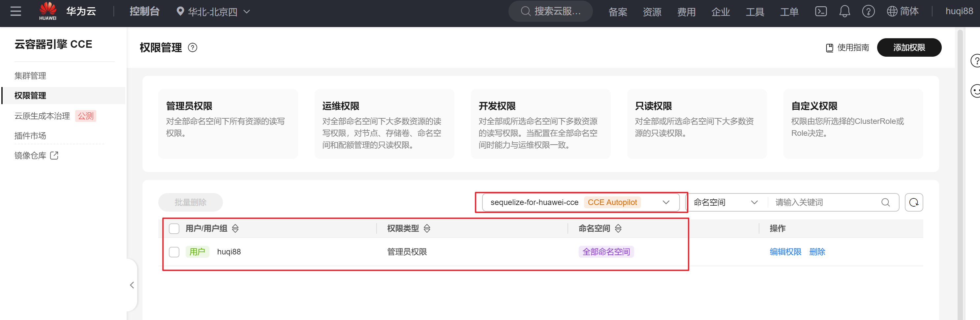Viewport: 980px width, 320px height.
Task: Click the search magnifier in keyword field
Action: coord(885,202)
